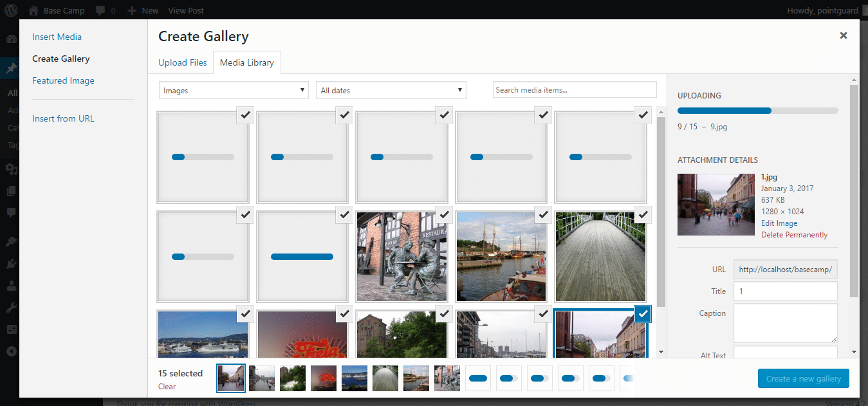Open the Comments icon in admin sidebar

coord(11,212)
